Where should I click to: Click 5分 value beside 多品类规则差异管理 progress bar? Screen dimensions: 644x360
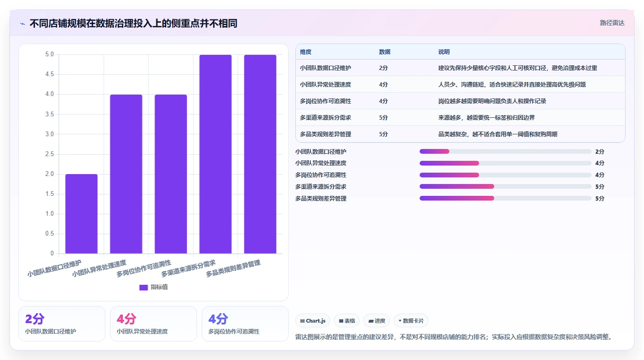coord(600,199)
